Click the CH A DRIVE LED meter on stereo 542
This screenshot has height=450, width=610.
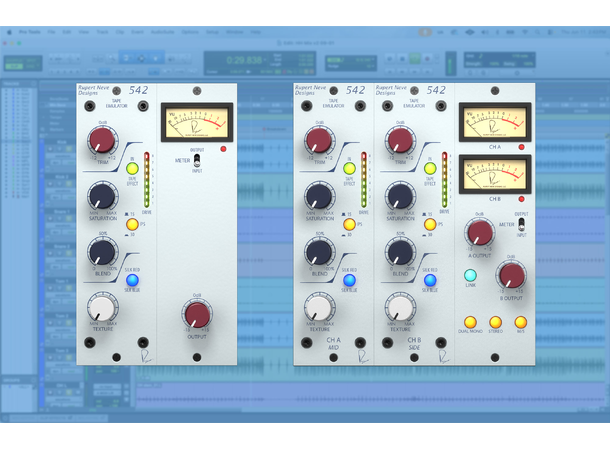click(364, 180)
